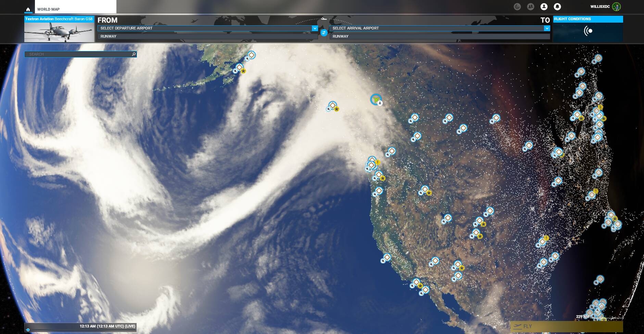Click the search magnifier icon

(134, 54)
